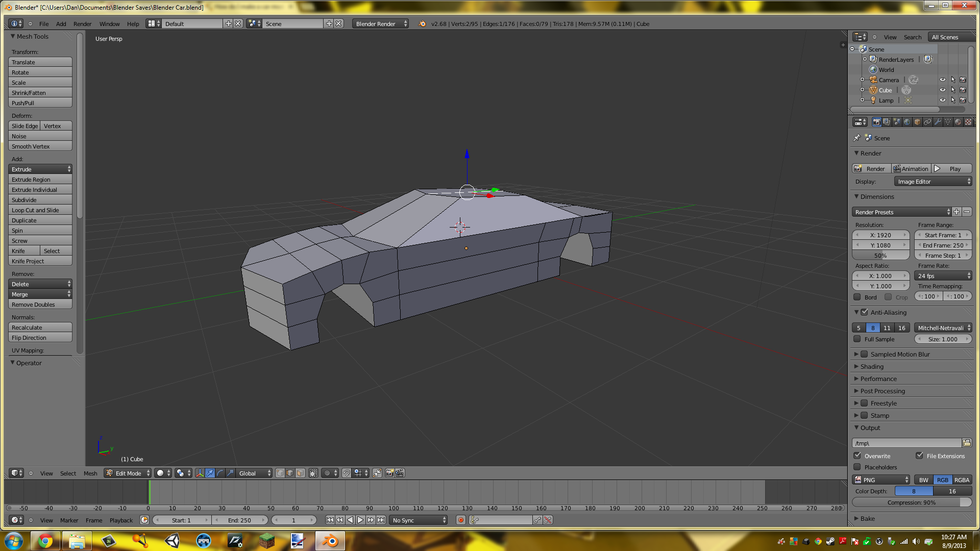980x551 pixels.
Task: Select face select mode icon
Action: coord(300,473)
